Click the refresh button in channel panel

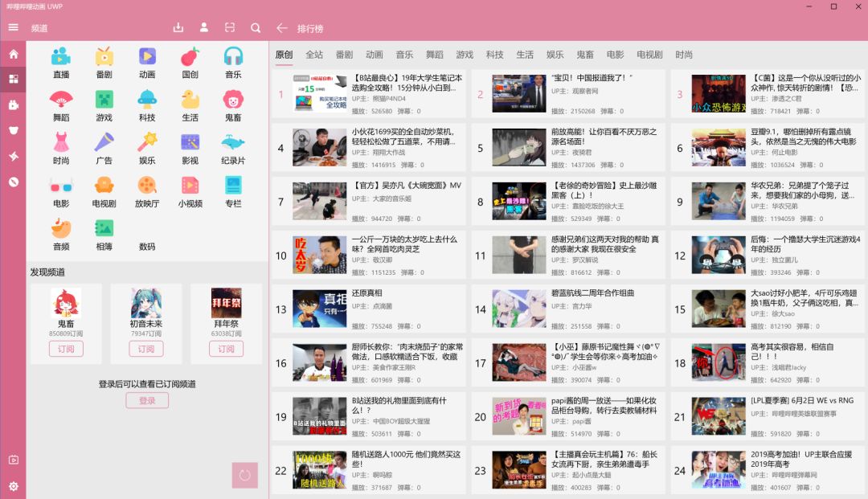click(x=244, y=475)
